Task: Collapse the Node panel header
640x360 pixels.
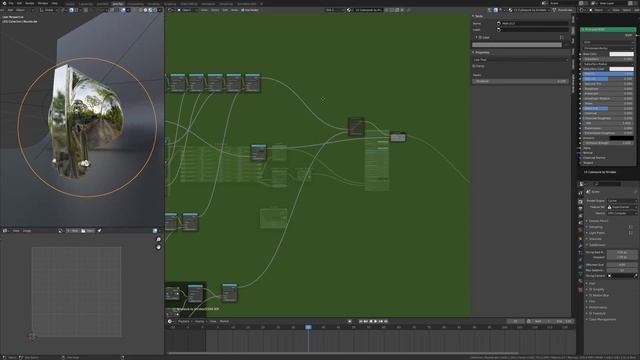Action: coord(478,16)
